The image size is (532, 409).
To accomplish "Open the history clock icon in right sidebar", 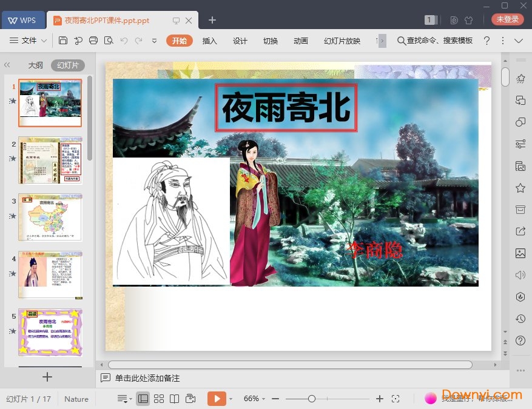I will point(520,319).
